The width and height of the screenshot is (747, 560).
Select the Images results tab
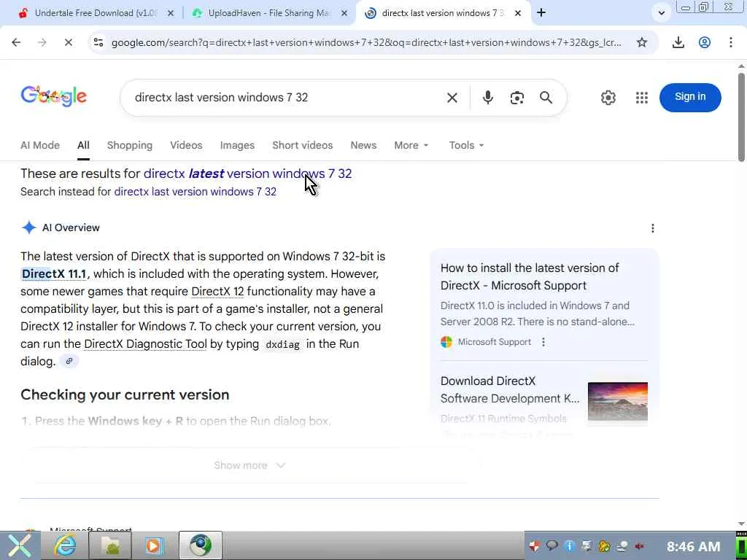click(237, 145)
